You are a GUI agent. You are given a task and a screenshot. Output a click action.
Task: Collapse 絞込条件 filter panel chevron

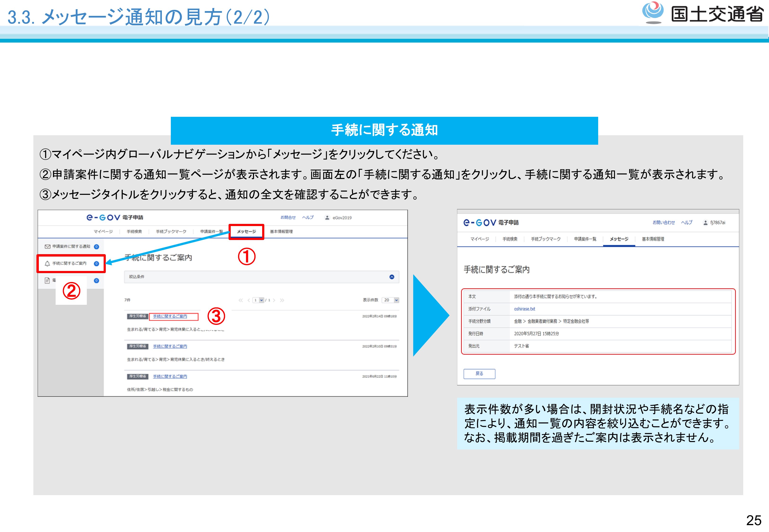coord(392,277)
